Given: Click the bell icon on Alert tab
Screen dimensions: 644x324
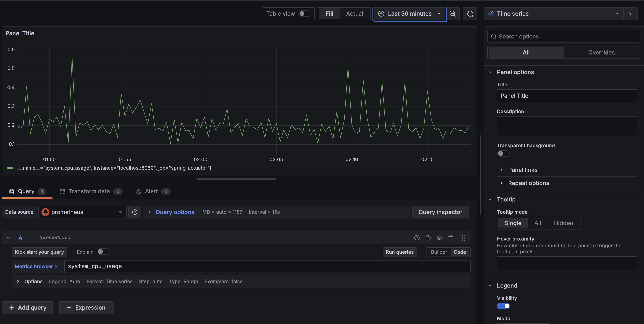Looking at the screenshot, I should [139, 191].
